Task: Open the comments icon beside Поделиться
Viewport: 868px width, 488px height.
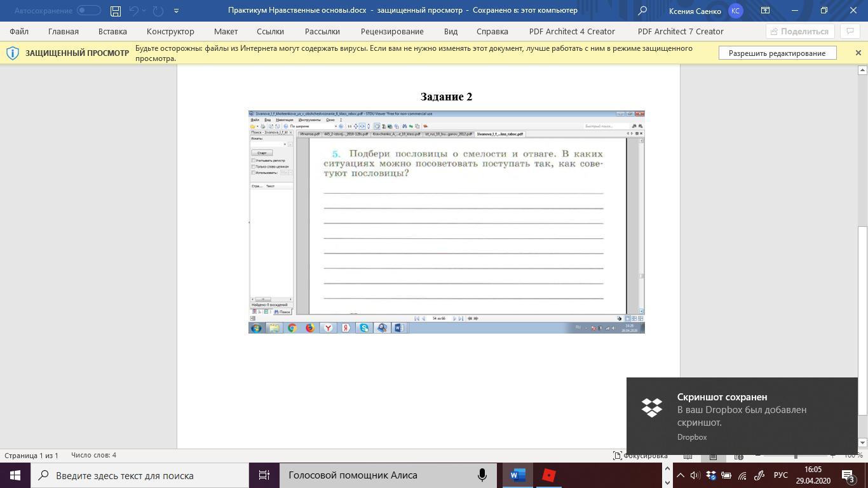Action: point(849,31)
